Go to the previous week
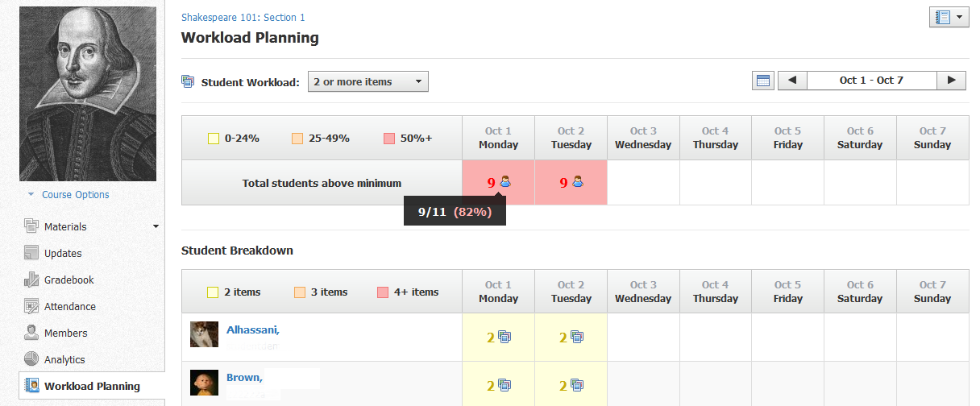This screenshot has width=980, height=406. point(792,81)
